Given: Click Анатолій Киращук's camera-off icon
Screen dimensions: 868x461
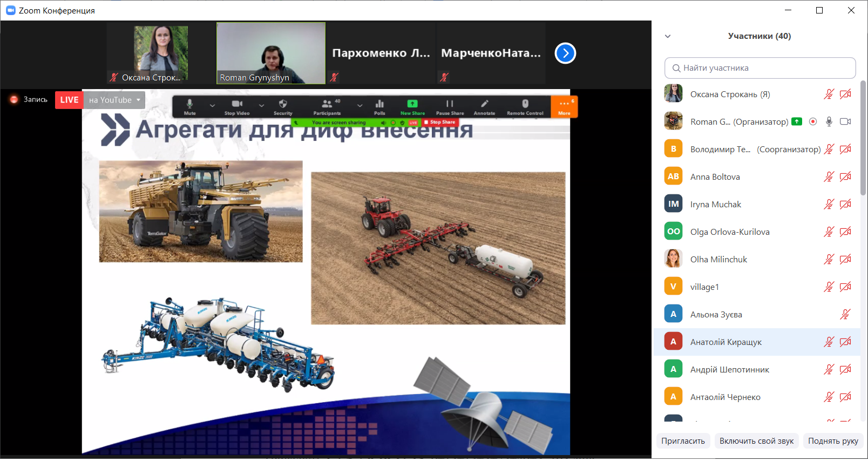Looking at the screenshot, I should (845, 342).
